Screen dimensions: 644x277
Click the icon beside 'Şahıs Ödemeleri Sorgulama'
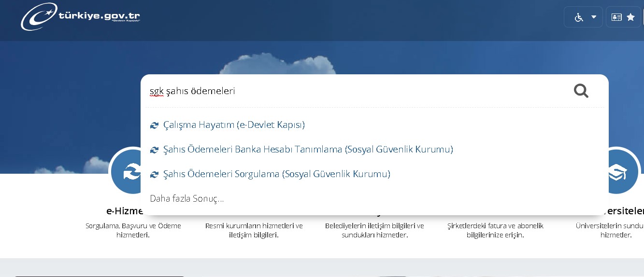coord(155,175)
